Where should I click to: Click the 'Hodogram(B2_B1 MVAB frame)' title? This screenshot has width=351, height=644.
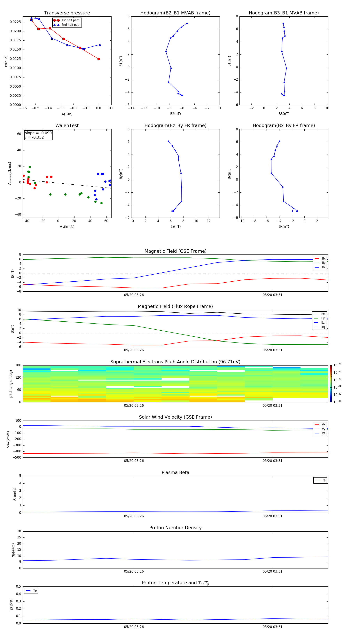point(175,13)
